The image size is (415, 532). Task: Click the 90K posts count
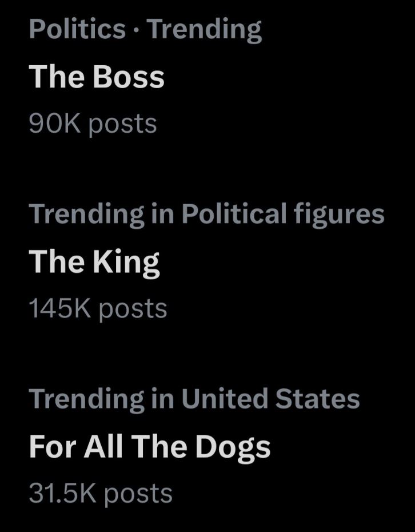[x=93, y=125]
